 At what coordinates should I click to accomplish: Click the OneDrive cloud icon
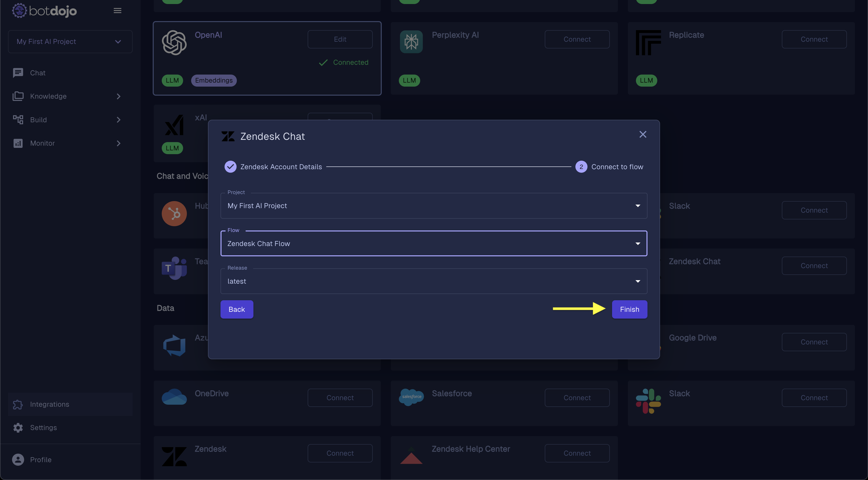pyautogui.click(x=174, y=396)
